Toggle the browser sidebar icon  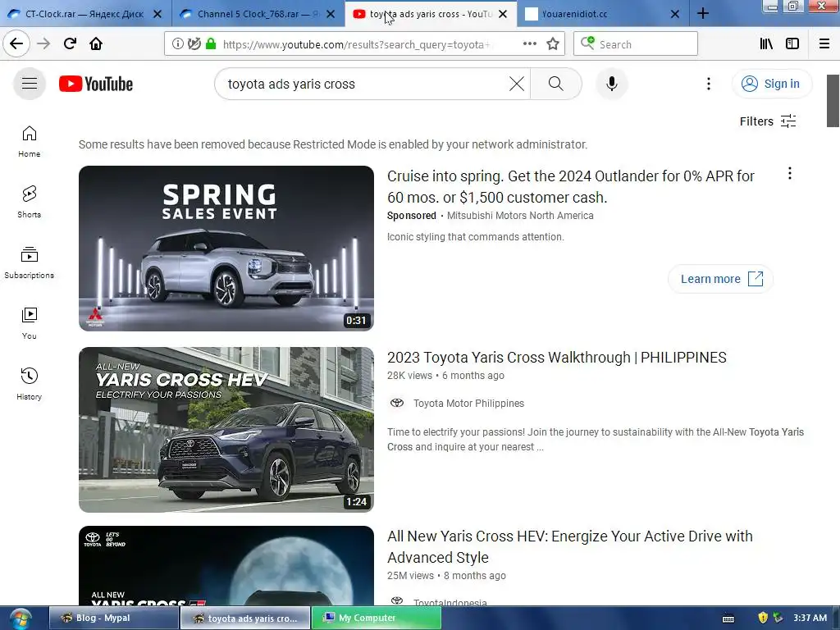tap(792, 44)
